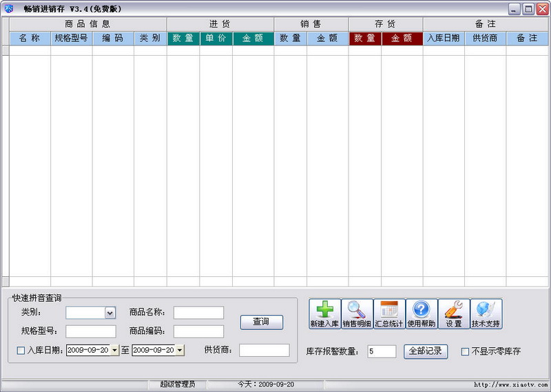Click the 入库日期 column header
The width and height of the screenshot is (551, 392).
pyautogui.click(x=444, y=39)
